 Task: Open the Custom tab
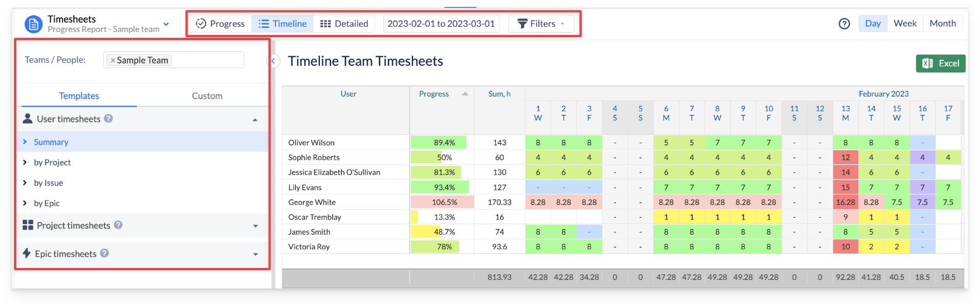pos(207,96)
